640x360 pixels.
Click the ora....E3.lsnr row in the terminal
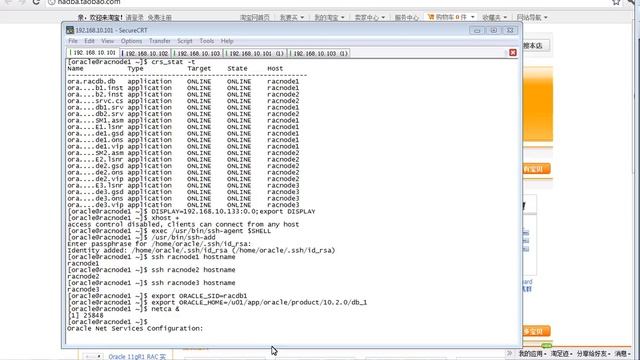pyautogui.click(x=183, y=185)
